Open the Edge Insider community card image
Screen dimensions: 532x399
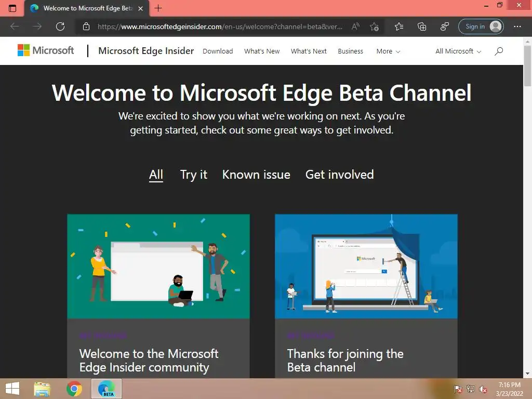[158, 267]
